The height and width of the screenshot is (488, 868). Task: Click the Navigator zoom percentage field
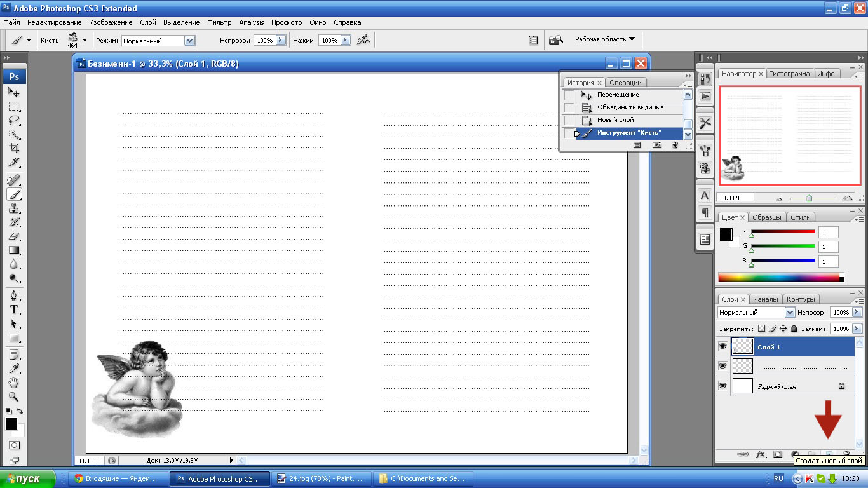point(735,198)
